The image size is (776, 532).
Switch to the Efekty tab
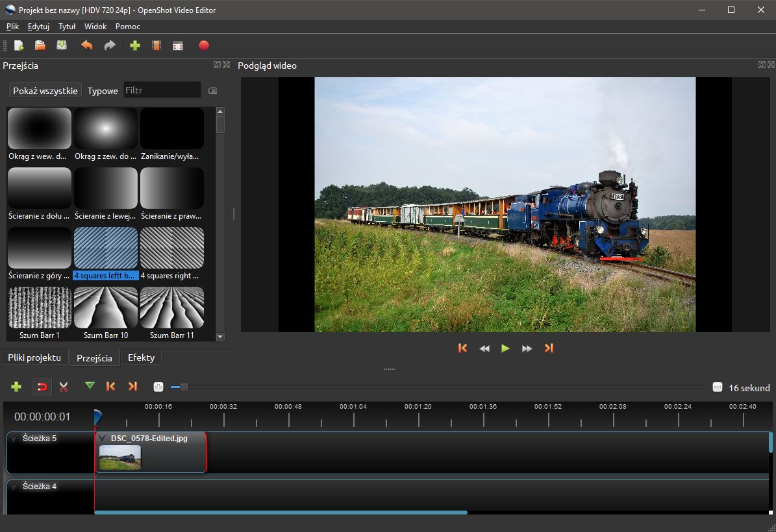pyautogui.click(x=141, y=357)
